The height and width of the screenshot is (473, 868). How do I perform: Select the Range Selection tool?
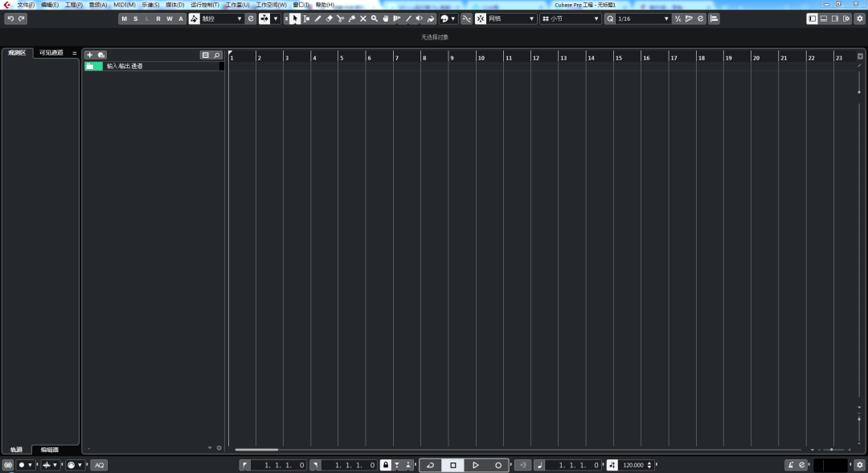point(306,18)
